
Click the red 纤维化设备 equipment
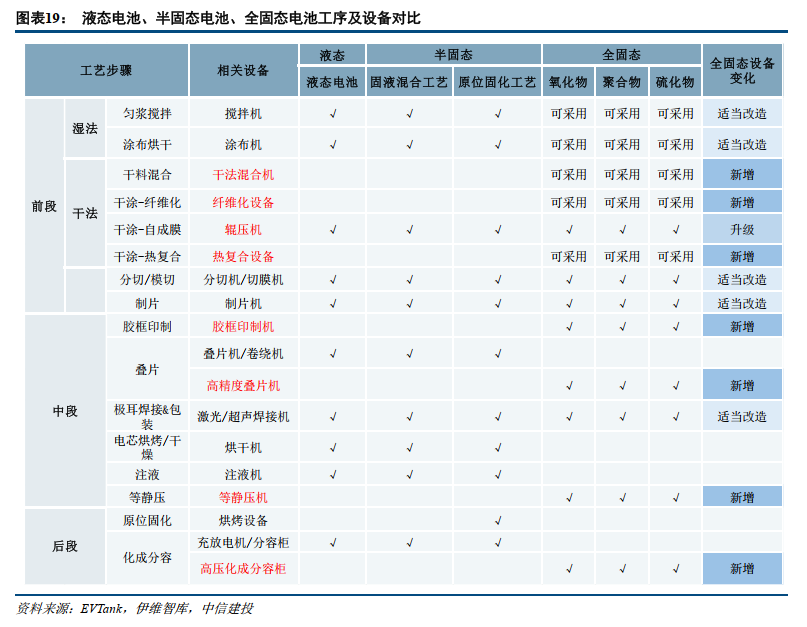pos(243,202)
